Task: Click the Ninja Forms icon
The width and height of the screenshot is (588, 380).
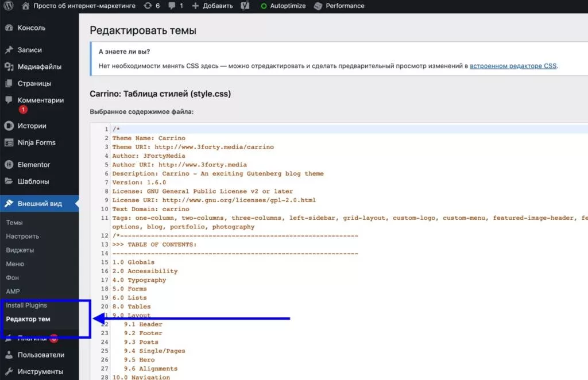Action: point(9,143)
